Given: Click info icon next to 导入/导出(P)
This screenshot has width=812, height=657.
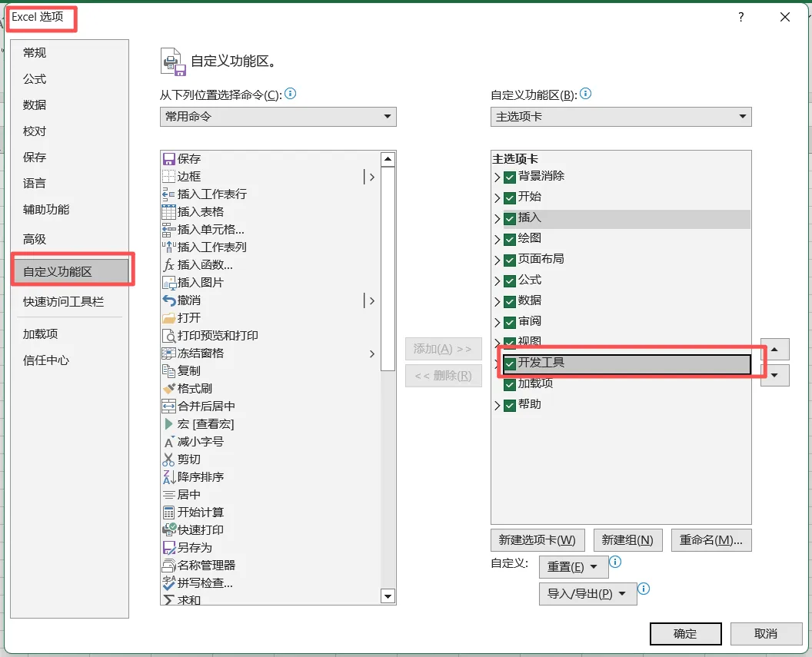Looking at the screenshot, I should pos(643,589).
